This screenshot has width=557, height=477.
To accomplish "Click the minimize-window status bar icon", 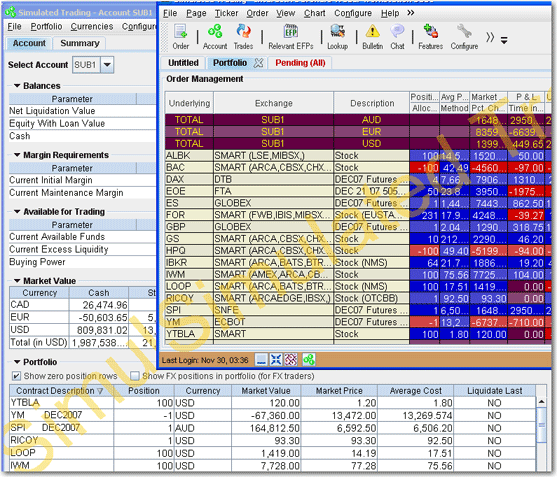I will (x=261, y=360).
